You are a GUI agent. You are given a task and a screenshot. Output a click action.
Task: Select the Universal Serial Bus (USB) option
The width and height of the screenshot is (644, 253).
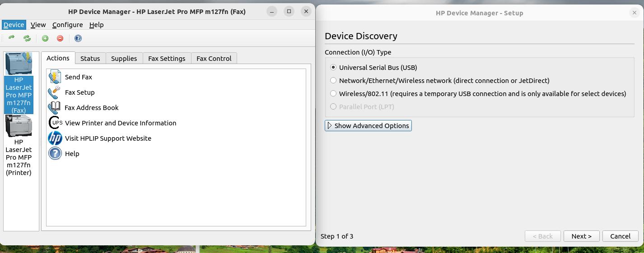333,68
